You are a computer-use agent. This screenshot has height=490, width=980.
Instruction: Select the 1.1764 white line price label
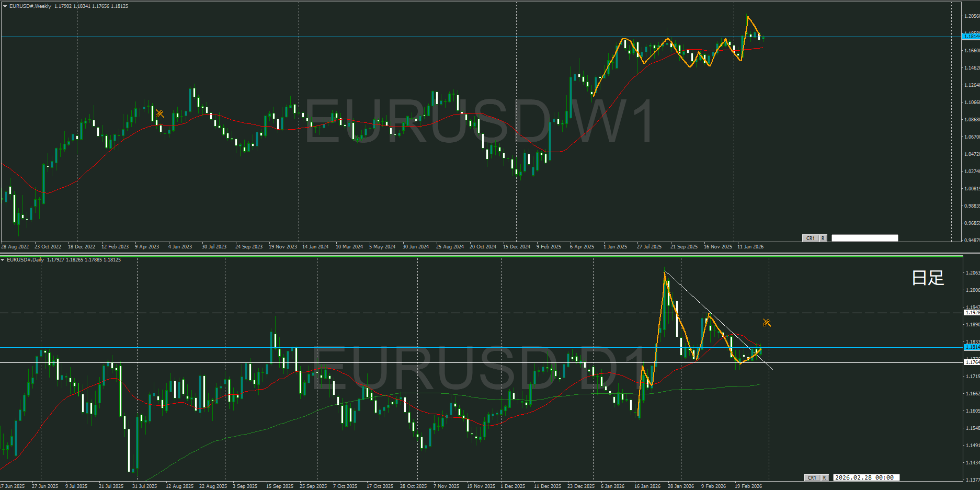coord(972,362)
